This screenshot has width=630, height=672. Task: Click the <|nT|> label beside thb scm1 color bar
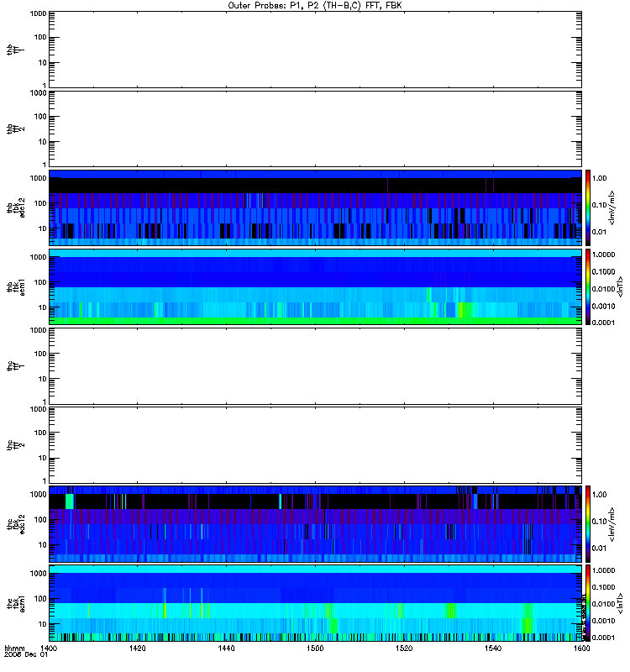619,286
